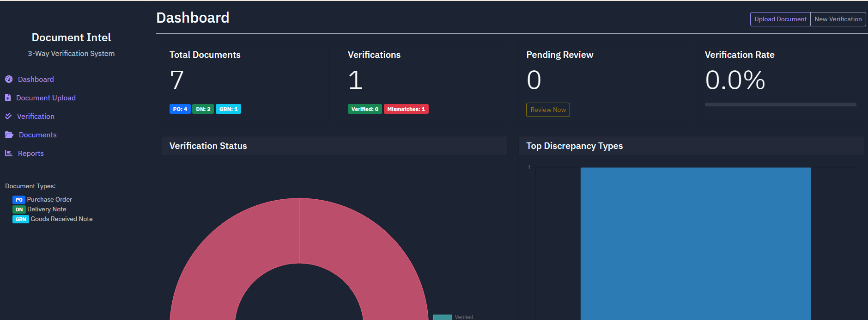Start a New Verification

click(838, 19)
